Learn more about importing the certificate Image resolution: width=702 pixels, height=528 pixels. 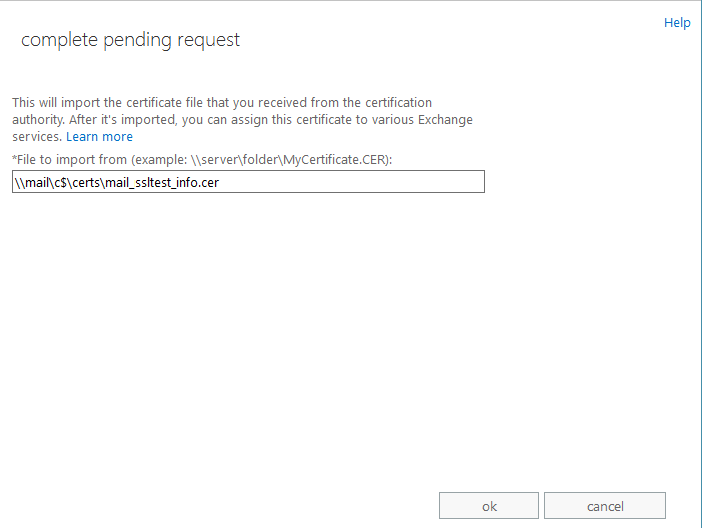click(x=99, y=137)
